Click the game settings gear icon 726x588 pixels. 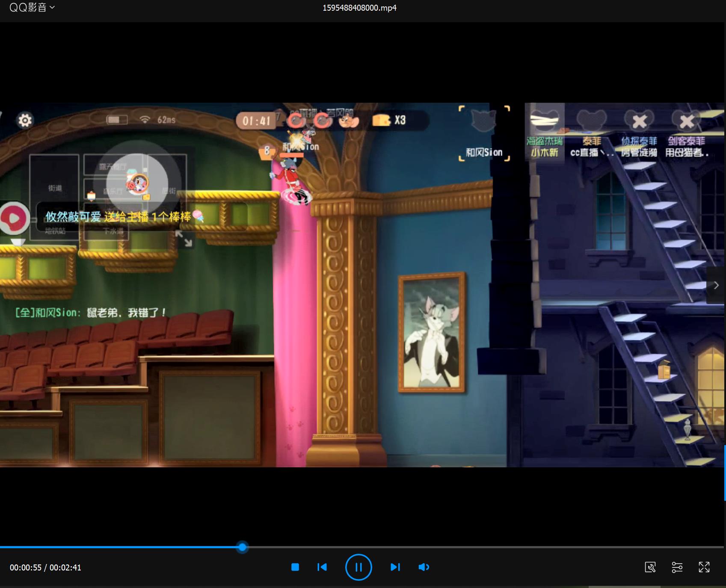[x=25, y=120]
